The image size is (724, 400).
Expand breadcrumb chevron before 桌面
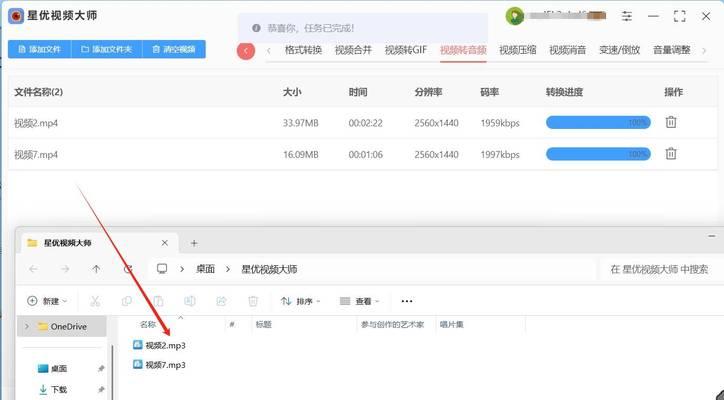click(182, 269)
